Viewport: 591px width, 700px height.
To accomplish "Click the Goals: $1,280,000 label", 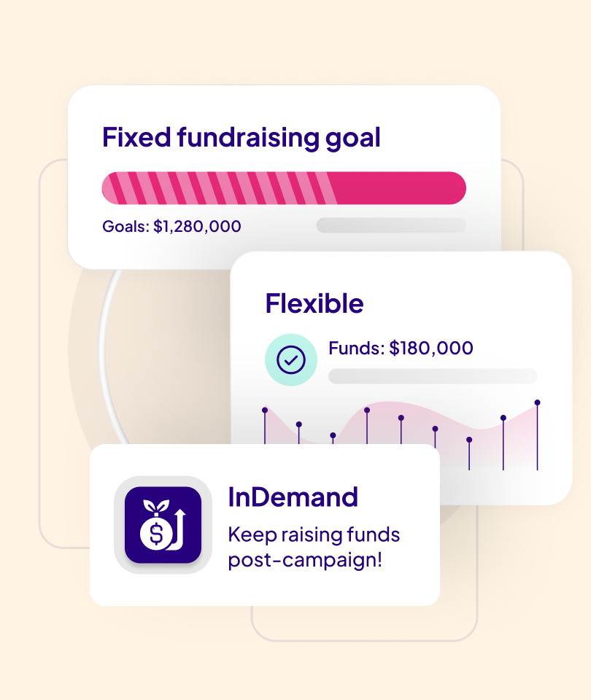I will [x=171, y=226].
